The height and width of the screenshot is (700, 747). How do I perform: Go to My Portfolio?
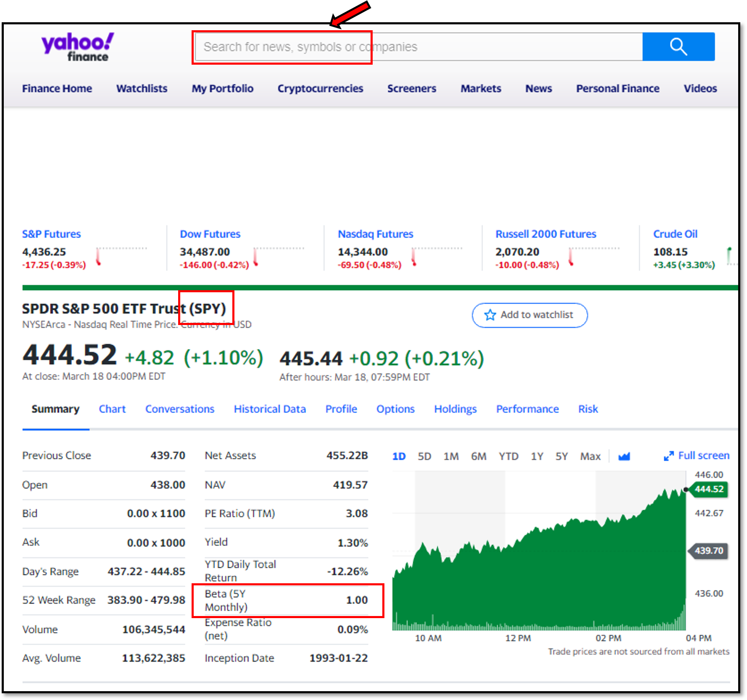(223, 89)
